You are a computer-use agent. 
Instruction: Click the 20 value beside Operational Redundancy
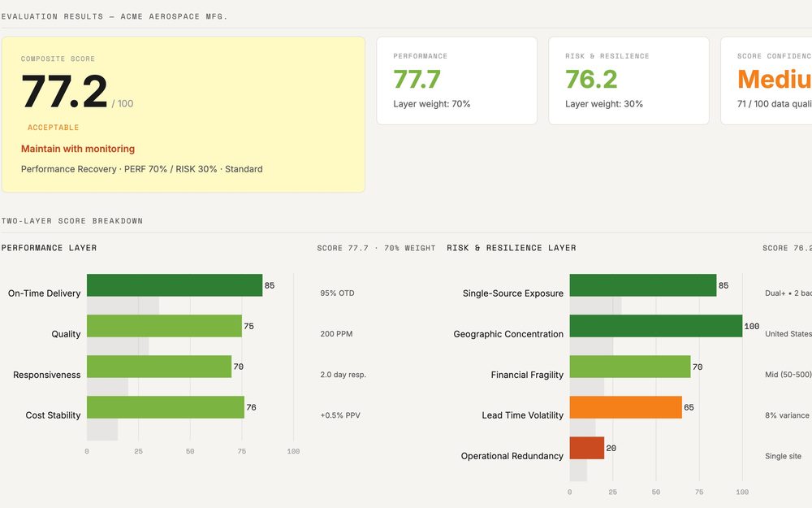[611, 449]
